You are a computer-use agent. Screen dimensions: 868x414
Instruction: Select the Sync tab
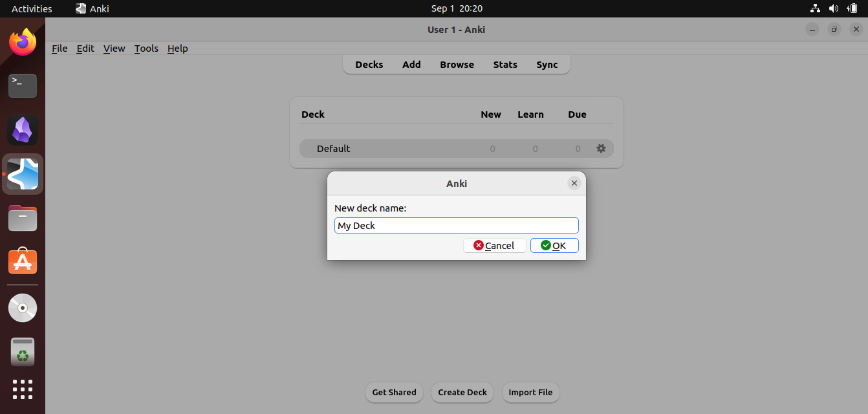(x=547, y=64)
